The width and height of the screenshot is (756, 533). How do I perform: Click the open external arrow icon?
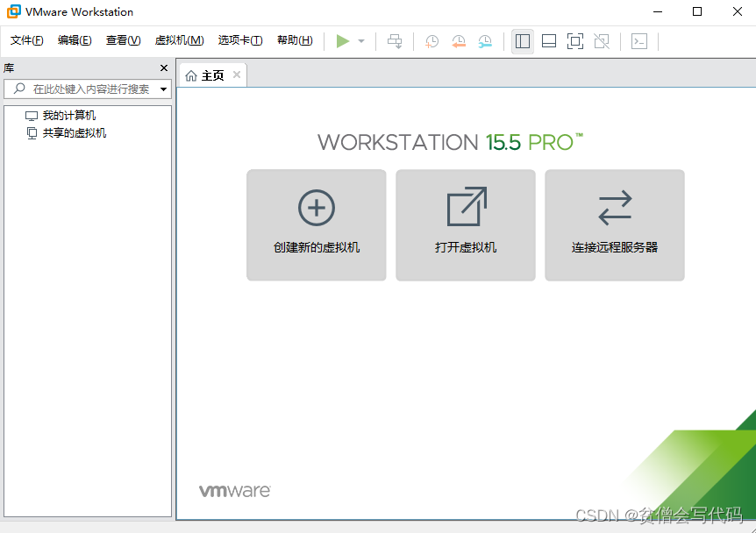pos(467,207)
